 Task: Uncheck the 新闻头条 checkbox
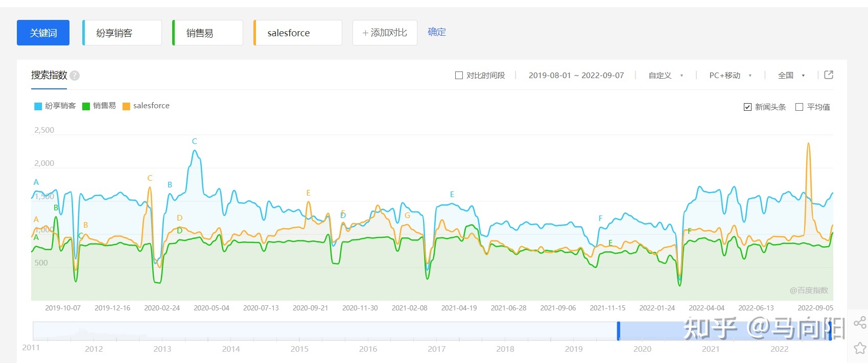[x=747, y=107]
